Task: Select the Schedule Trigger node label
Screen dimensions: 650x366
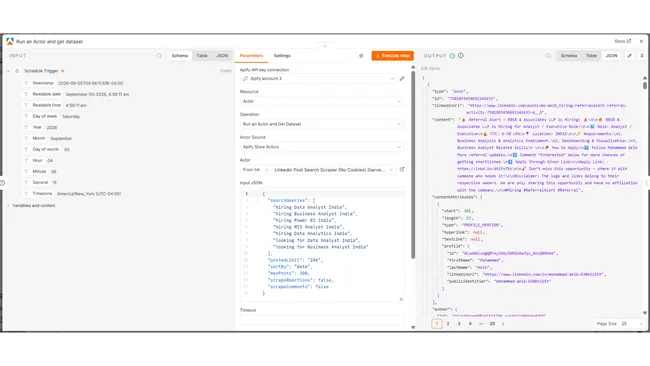Action: [41, 71]
